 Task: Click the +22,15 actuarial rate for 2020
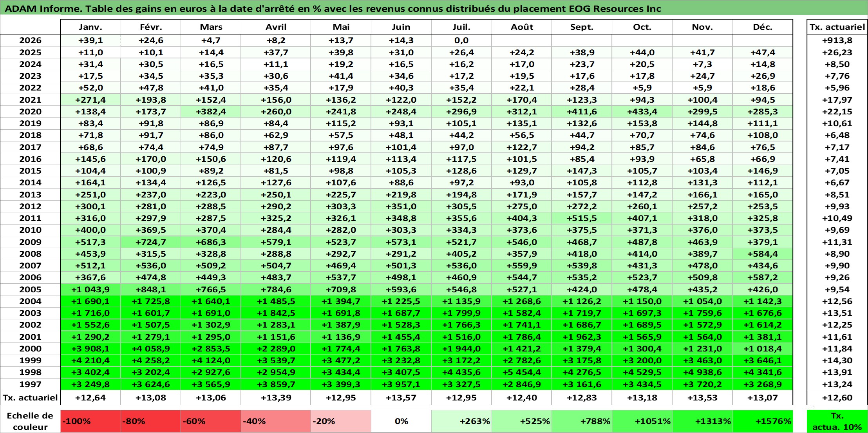837,112
